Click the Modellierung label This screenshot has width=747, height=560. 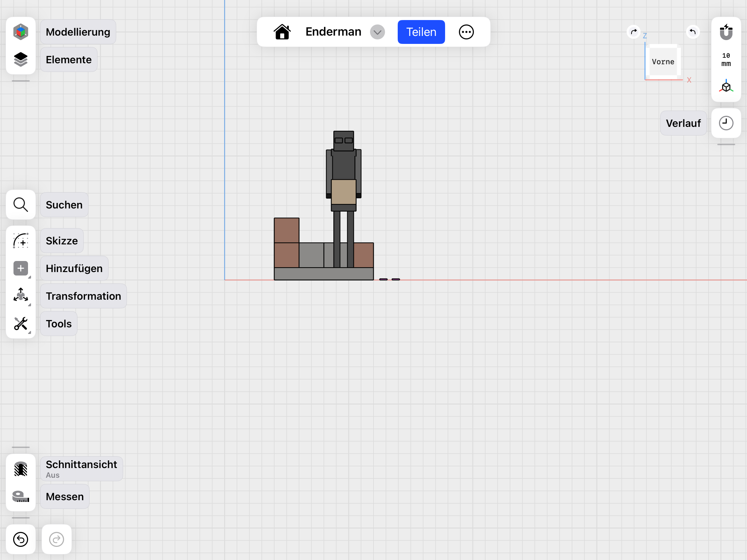78,32
